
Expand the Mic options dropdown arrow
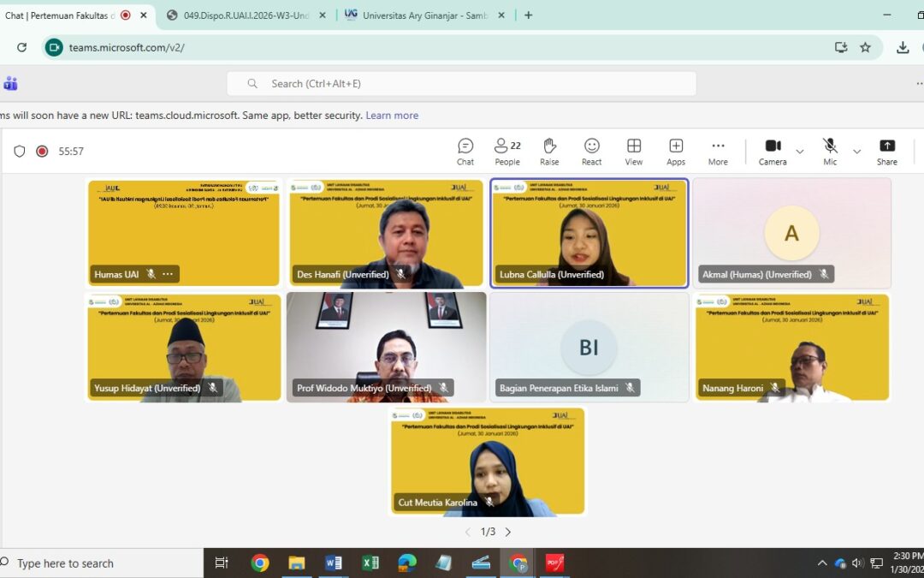(x=856, y=152)
